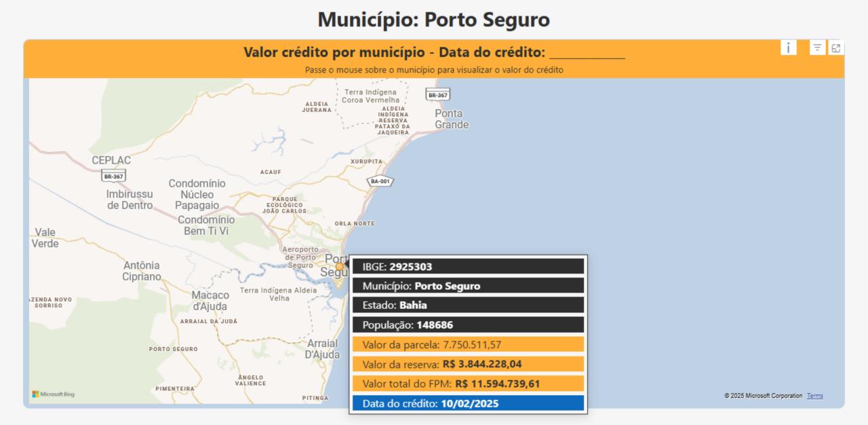Click the 'Valor da parcela' tooltip row
This screenshot has width=868, height=425.
(468, 344)
